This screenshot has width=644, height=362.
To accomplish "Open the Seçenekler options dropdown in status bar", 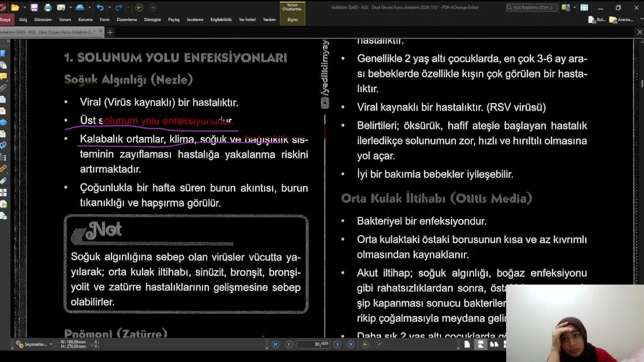I will 34,344.
